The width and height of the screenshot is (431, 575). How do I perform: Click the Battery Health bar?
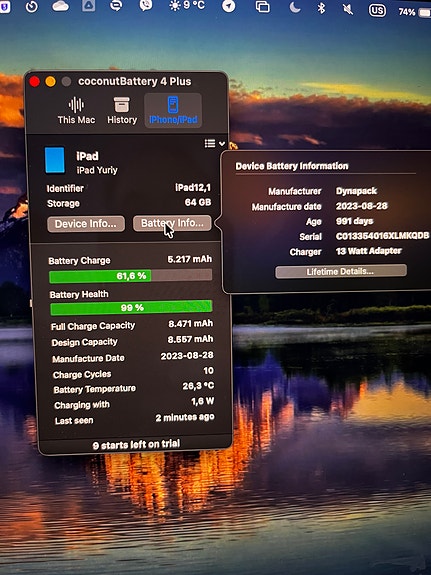(131, 308)
